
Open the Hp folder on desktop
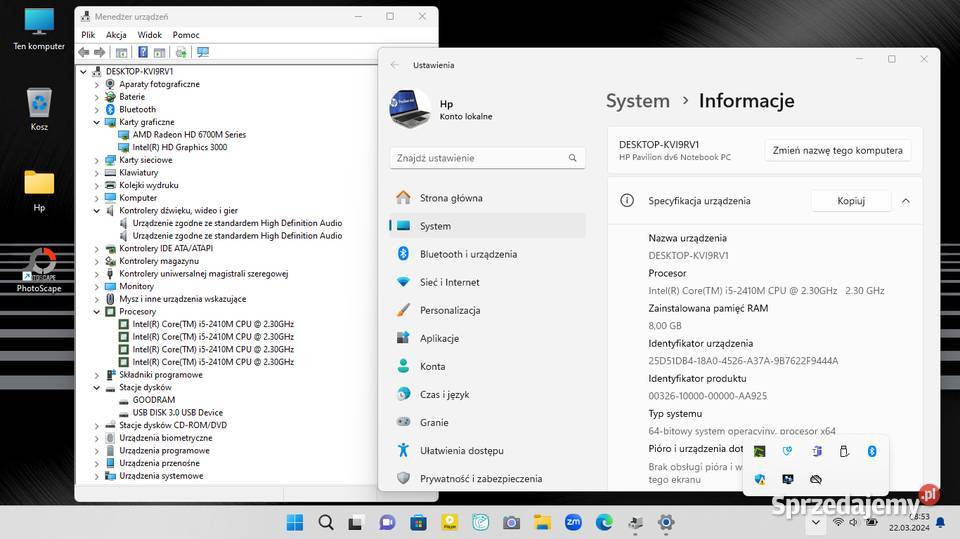(x=39, y=191)
